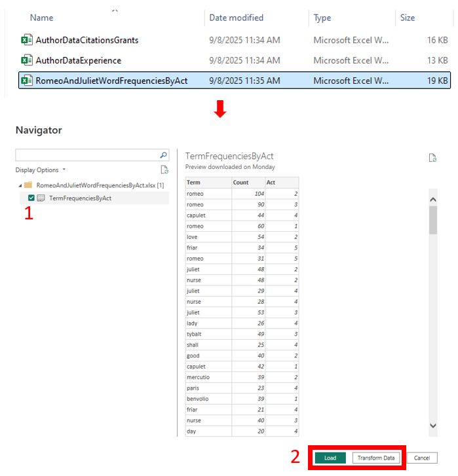Click the 13 KB size of AuthorDataExperience

coord(437,60)
